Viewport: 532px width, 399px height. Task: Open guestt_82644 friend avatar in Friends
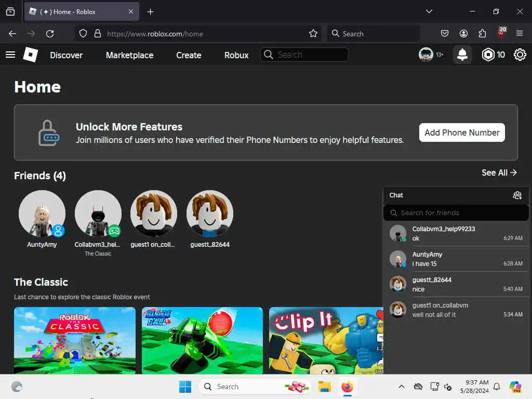(x=210, y=214)
